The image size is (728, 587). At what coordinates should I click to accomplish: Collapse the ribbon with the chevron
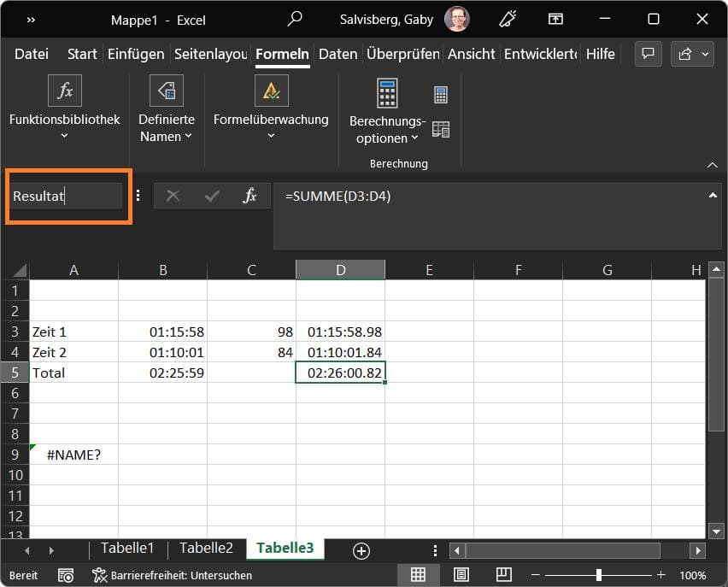coord(713,164)
